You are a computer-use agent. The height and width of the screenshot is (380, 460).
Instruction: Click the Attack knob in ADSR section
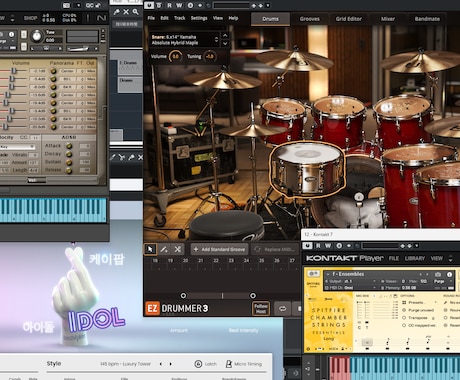(69, 146)
